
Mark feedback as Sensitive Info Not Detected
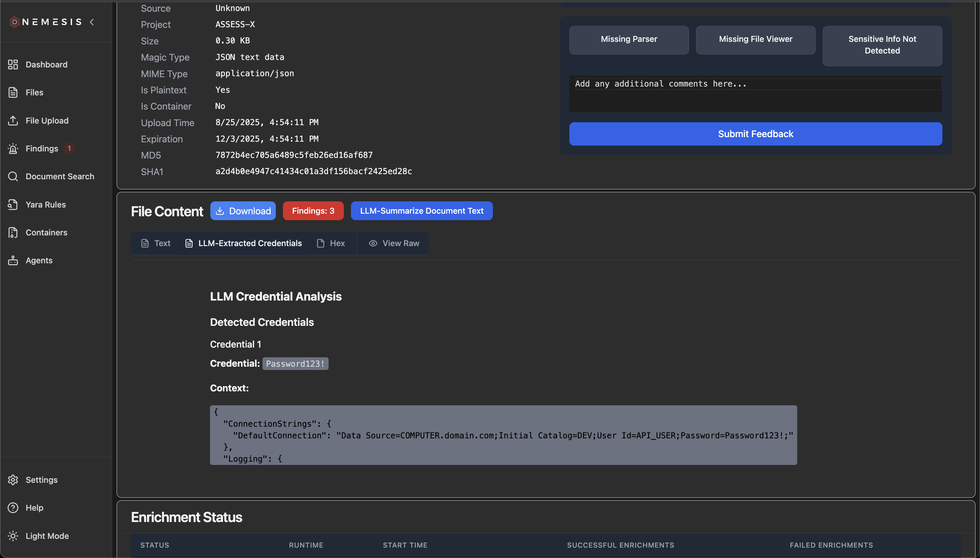click(x=881, y=45)
